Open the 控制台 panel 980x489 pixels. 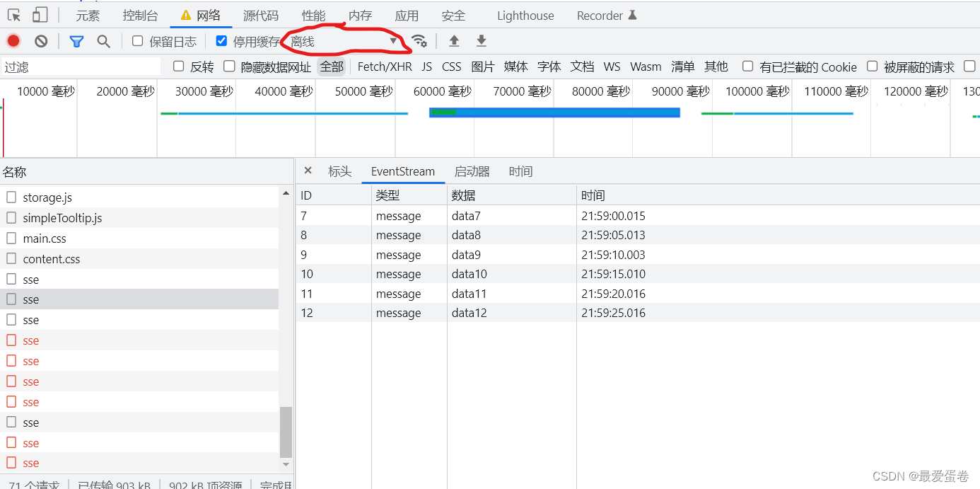(x=141, y=14)
